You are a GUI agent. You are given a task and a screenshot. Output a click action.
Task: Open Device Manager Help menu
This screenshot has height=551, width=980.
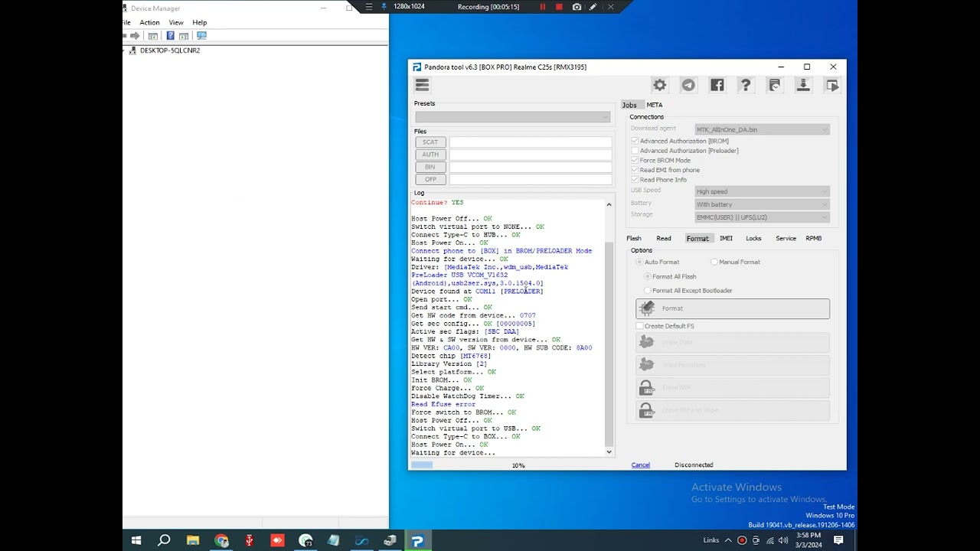[x=200, y=22]
